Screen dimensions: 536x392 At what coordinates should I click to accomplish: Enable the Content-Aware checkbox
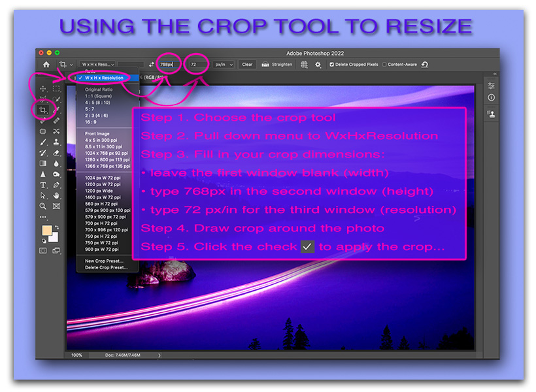384,65
